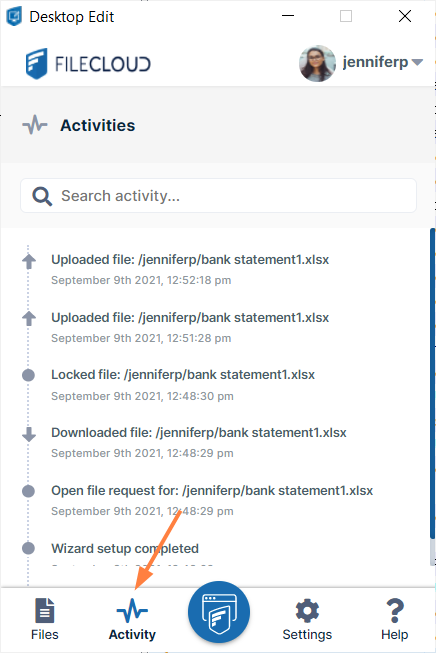Open Settings gear icon
436x653 pixels.
(307, 611)
